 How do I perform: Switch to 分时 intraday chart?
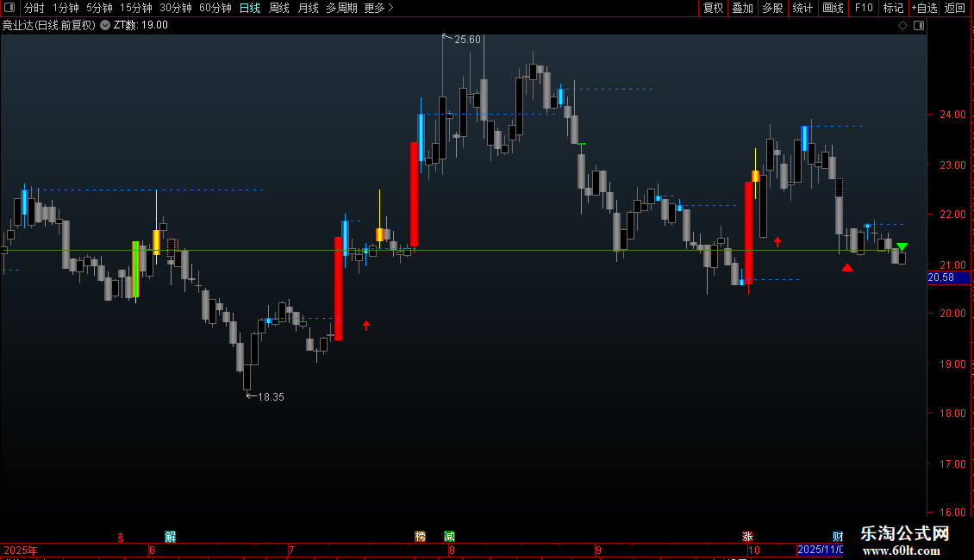pyautogui.click(x=34, y=8)
